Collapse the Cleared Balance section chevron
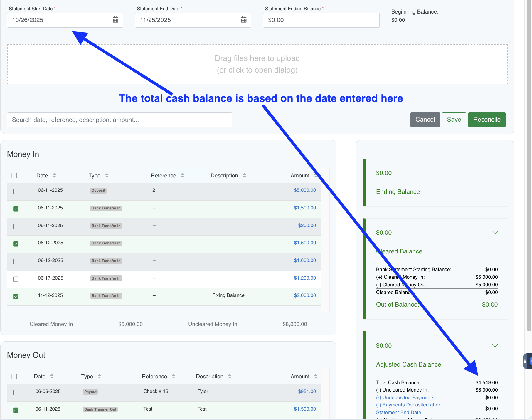The height and width of the screenshot is (420, 532). tap(495, 233)
